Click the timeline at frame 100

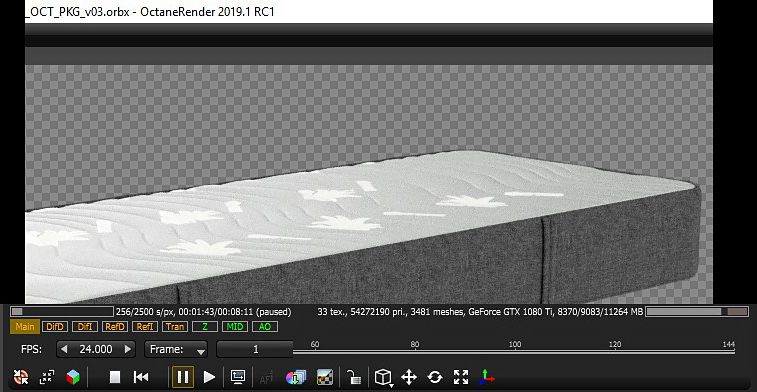[x=515, y=351]
